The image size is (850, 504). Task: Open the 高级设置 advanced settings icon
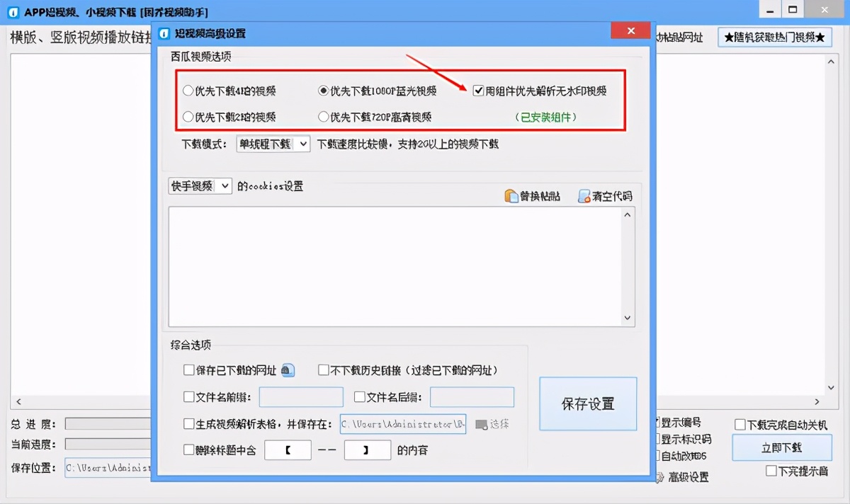[660, 476]
